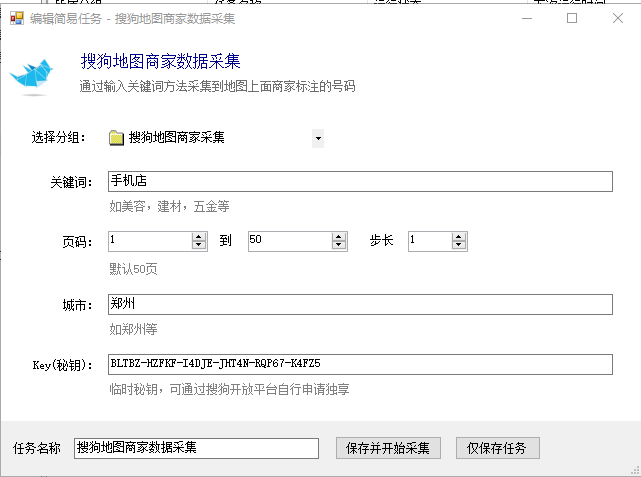
Task: Click the Key(秘钥) input field
Action: (360, 364)
